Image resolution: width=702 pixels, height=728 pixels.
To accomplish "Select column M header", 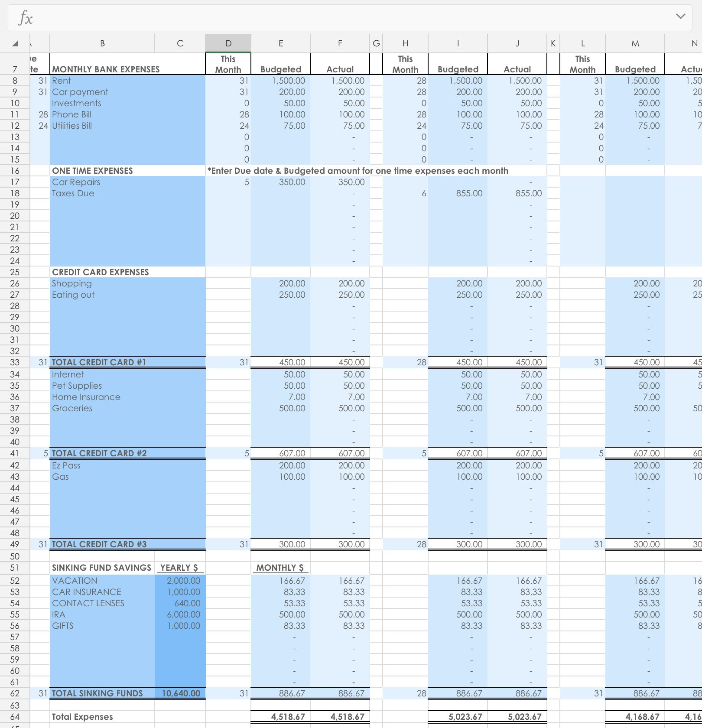I will 635,43.
